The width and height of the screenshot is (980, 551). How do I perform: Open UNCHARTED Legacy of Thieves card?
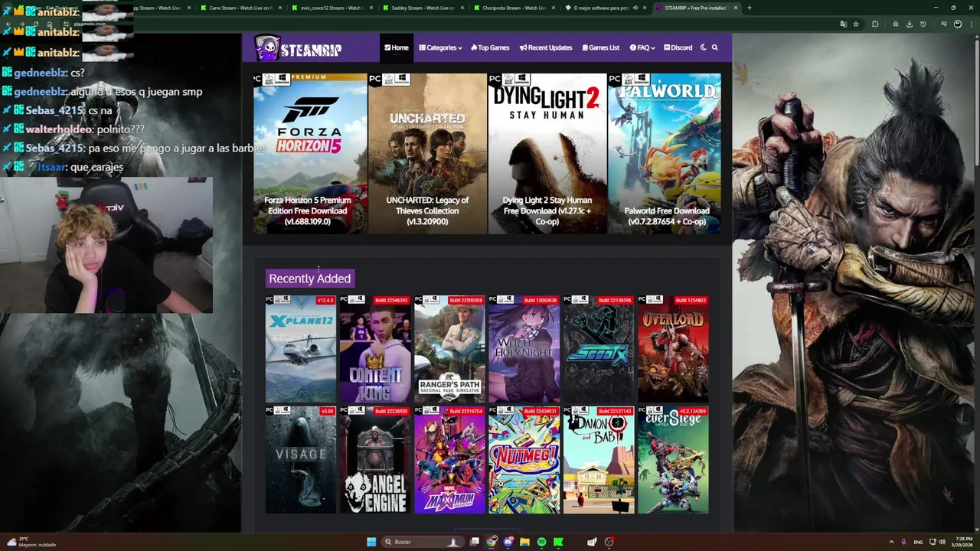[427, 153]
